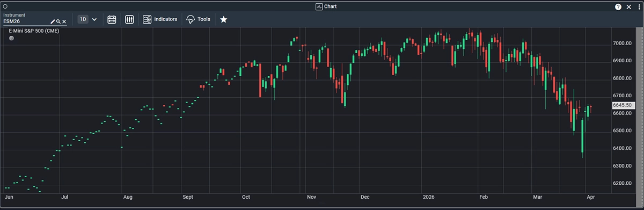Screen dimensions: 644x210
Task: Clear the instrument with the X icon
Action: pos(64,21)
